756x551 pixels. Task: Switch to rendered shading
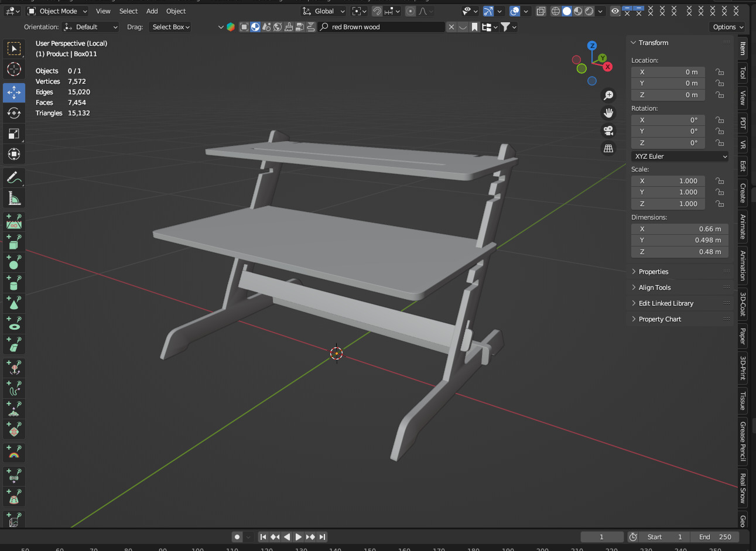(x=589, y=11)
